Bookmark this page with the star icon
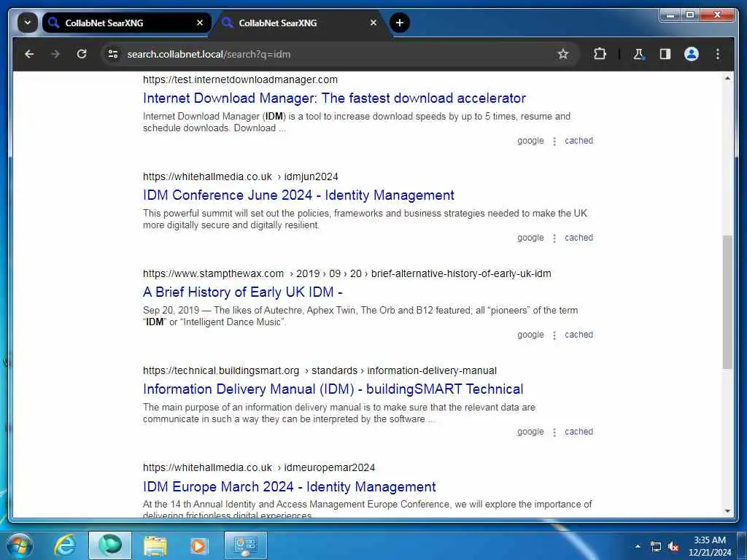The width and height of the screenshot is (747, 560). tap(562, 54)
